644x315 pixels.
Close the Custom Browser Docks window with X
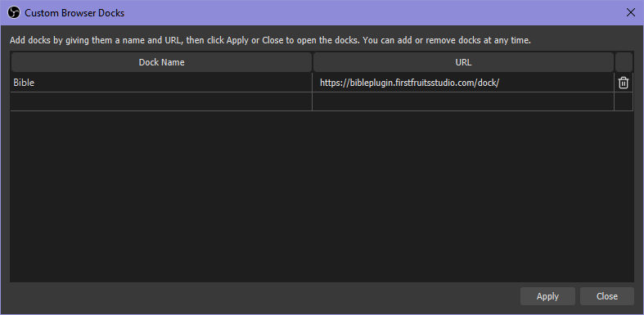click(630, 13)
